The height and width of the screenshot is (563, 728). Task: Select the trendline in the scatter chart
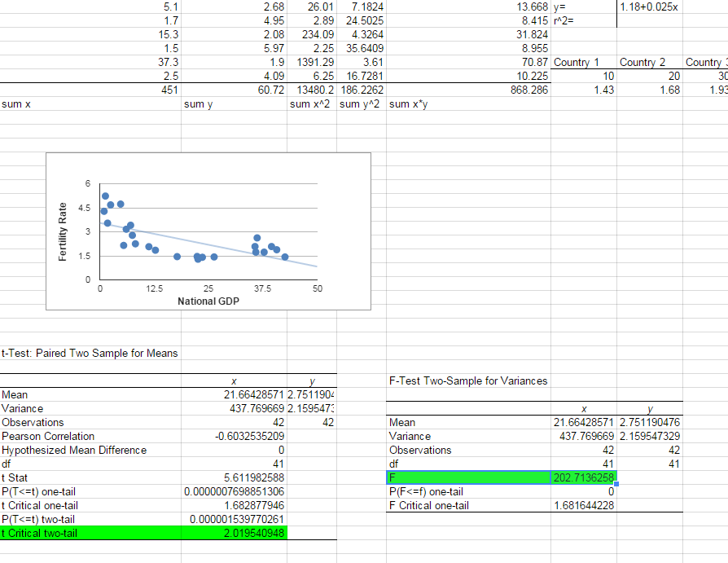click(x=244, y=250)
